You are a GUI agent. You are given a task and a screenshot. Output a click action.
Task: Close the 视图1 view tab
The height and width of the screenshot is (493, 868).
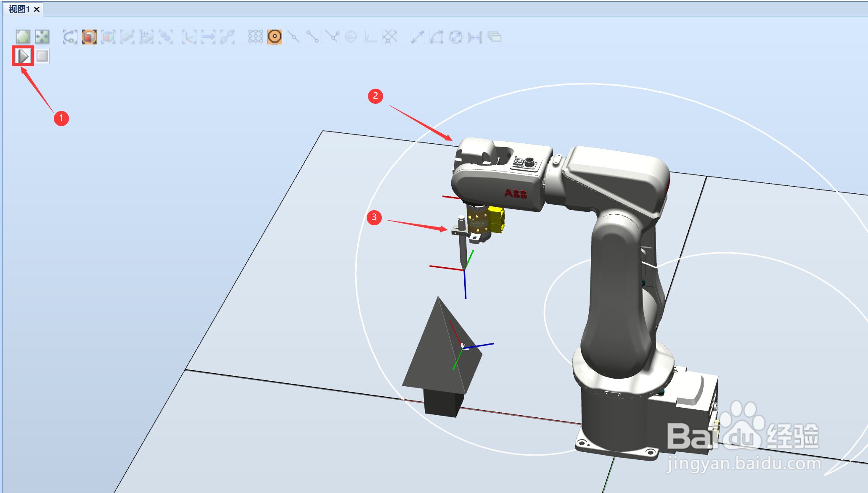37,9
